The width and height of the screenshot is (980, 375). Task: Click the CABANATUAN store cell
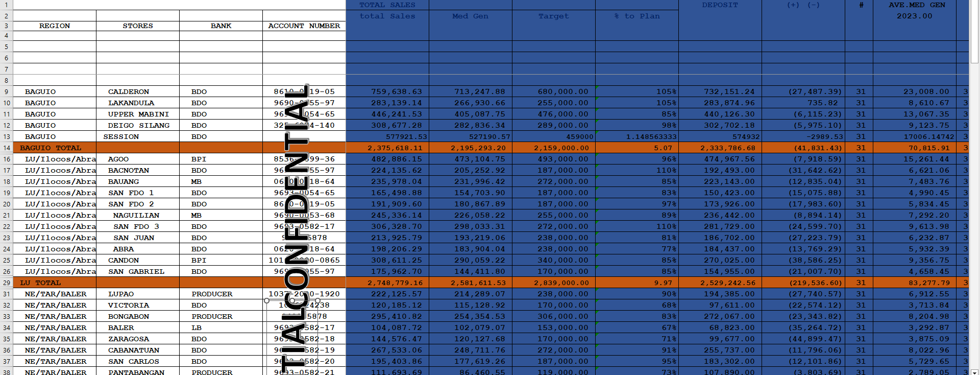[x=138, y=350]
